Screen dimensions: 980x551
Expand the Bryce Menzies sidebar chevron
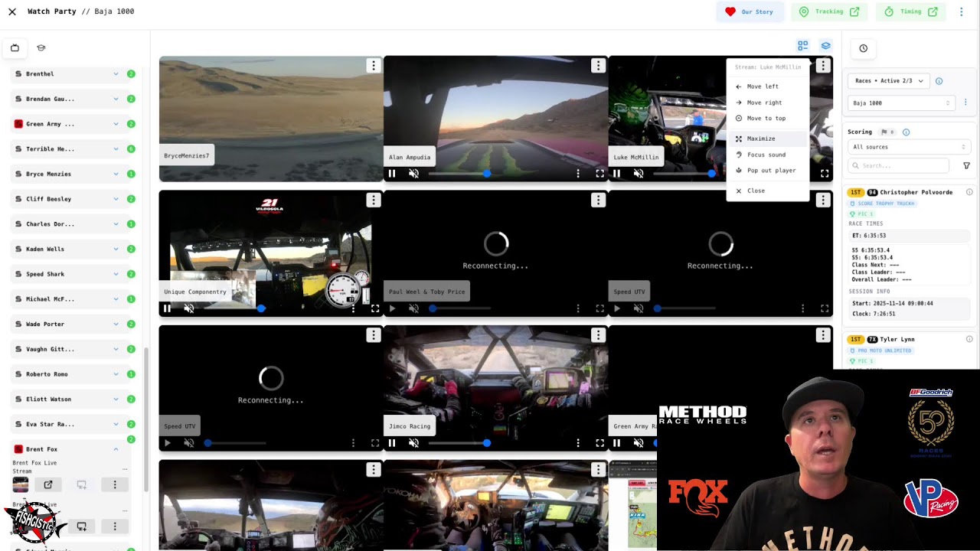pos(116,174)
